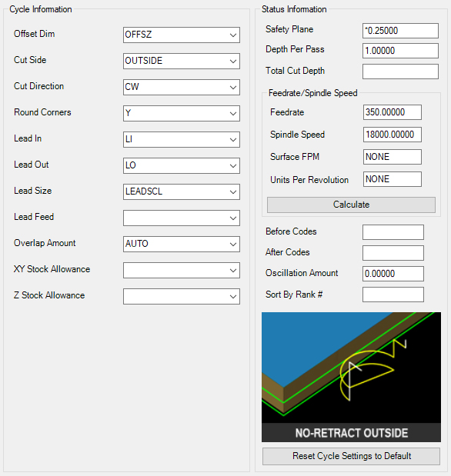Open the Lead Out dropdown
Viewport: 451px width, 476px height.
click(182, 165)
